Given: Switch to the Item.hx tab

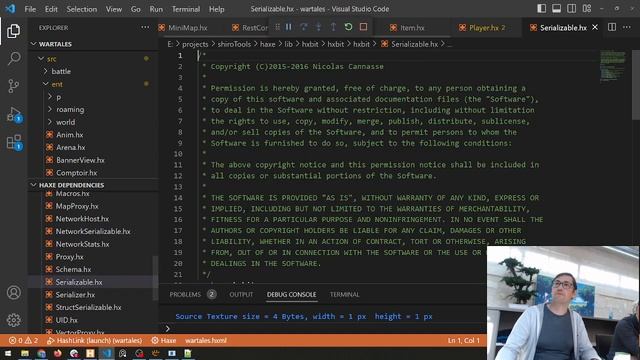Looking at the screenshot, I should (x=412, y=28).
